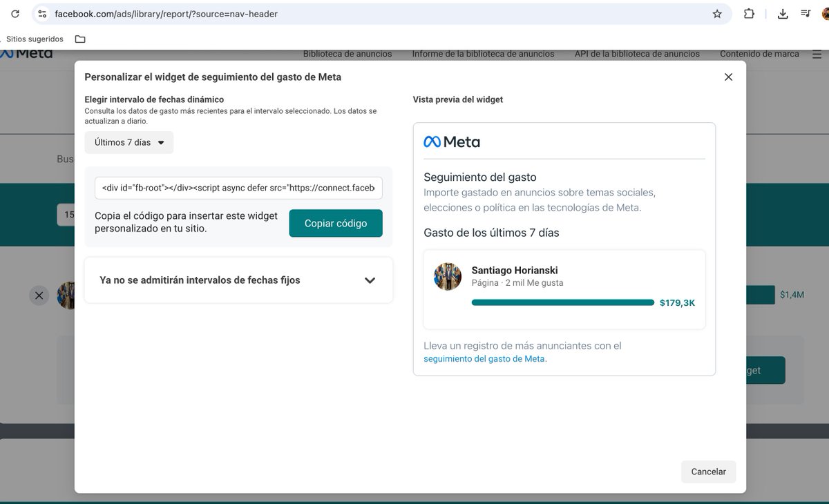The width and height of the screenshot is (829, 504).
Task: Open the Últimos 7 días date range dropdown
Action: click(129, 143)
